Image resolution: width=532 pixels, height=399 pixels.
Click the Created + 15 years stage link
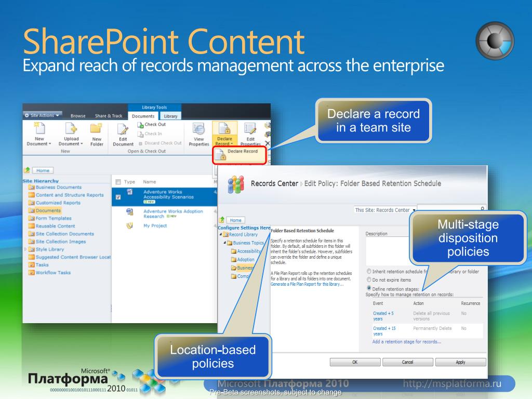(384, 331)
